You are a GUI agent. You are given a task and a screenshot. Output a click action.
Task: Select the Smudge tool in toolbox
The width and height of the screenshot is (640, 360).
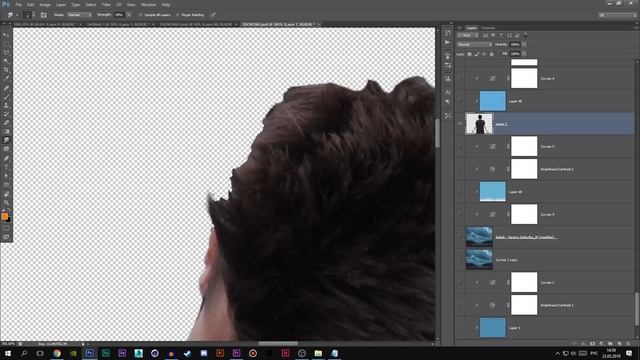click(x=6, y=140)
